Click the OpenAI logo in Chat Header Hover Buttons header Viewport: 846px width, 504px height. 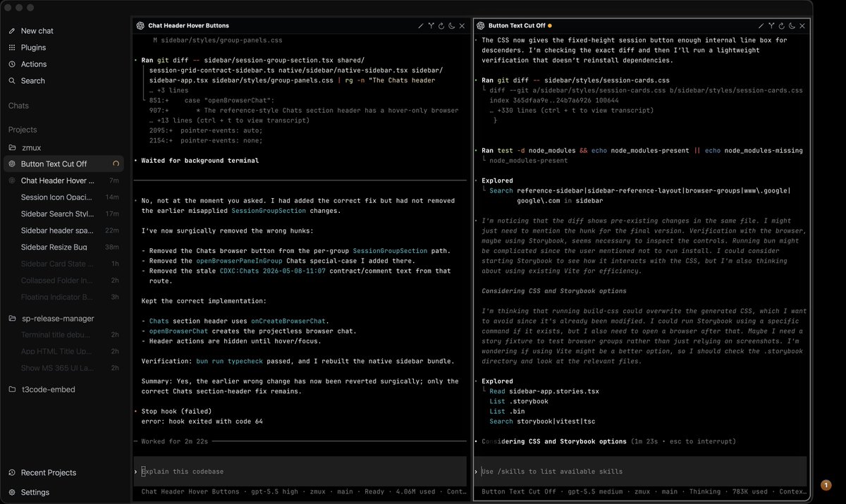click(140, 25)
